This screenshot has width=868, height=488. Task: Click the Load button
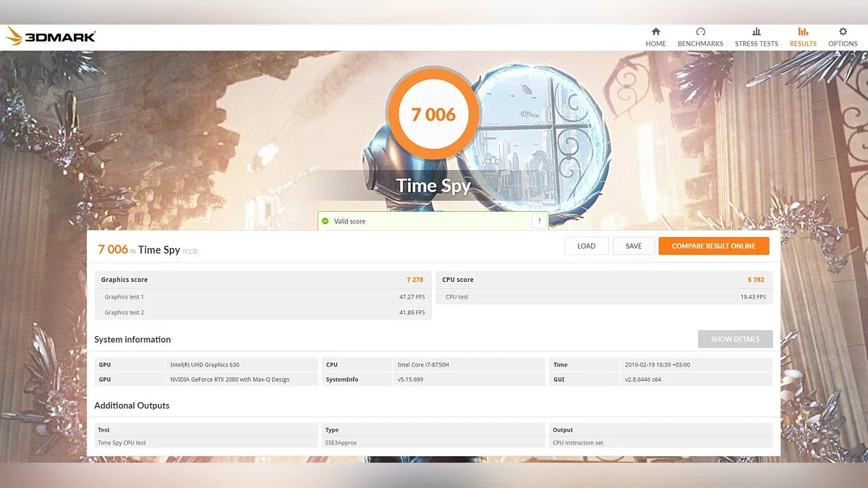(587, 246)
